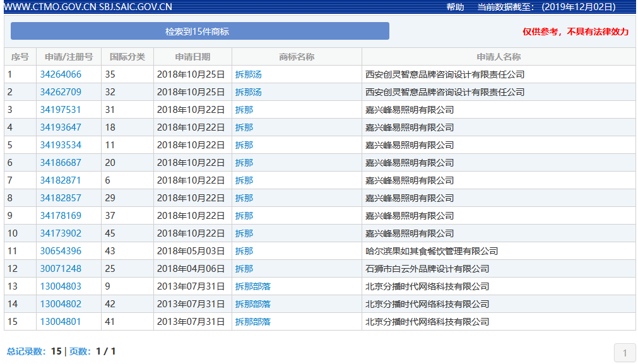The image size is (638, 364).
Task: Open trademark registration number 34197531
Action: pos(59,109)
